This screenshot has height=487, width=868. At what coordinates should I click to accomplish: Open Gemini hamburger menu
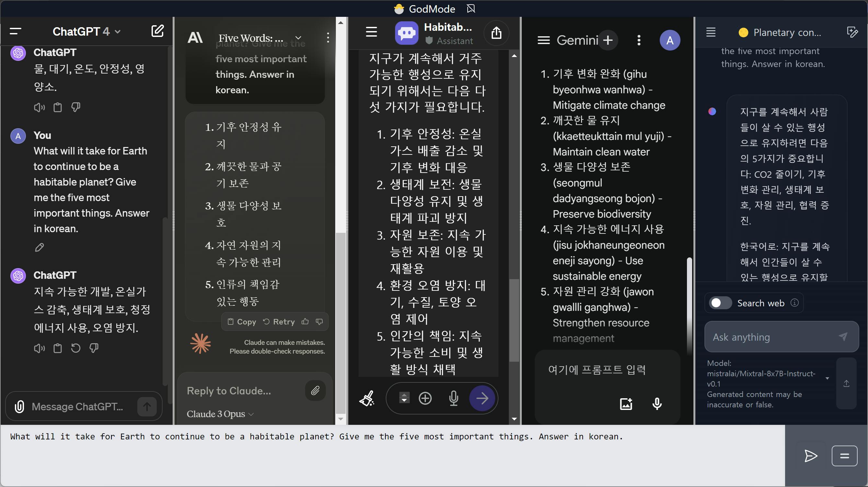(x=543, y=40)
